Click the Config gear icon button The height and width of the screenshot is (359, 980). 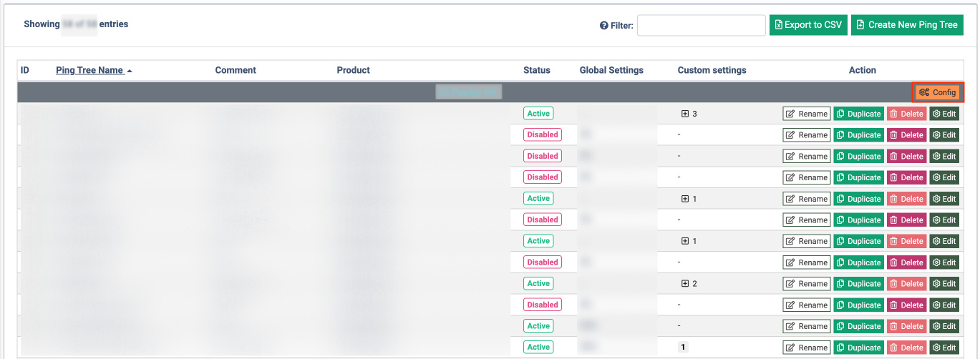[x=924, y=92]
